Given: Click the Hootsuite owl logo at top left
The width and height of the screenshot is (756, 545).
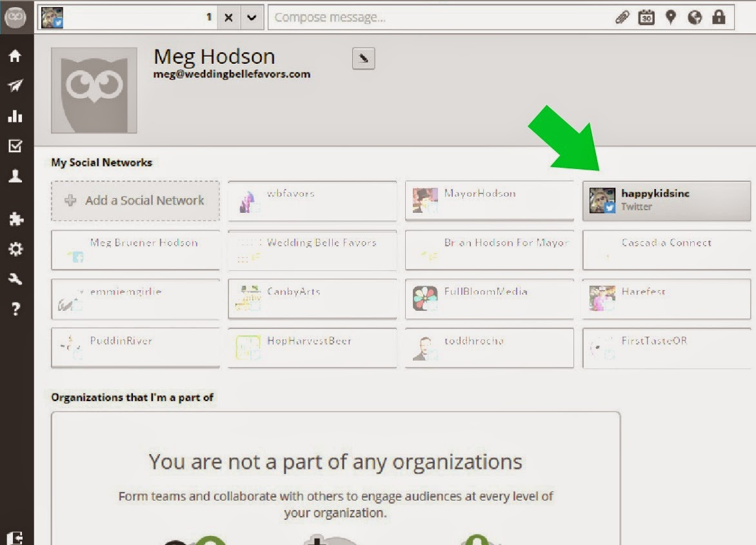Looking at the screenshot, I should (15, 17).
